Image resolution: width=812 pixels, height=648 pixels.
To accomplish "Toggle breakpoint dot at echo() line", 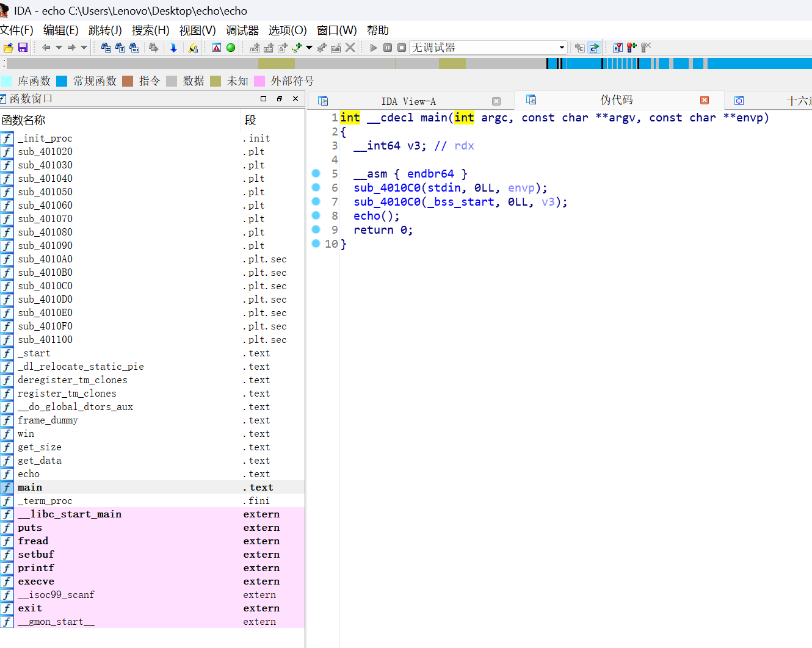I will [316, 215].
